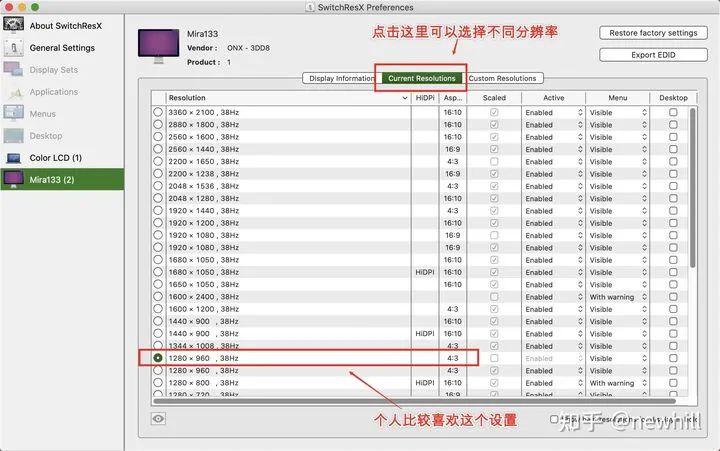Select radio for 2560 × 1600, 38Hz
This screenshot has height=451, width=720.
(158, 137)
